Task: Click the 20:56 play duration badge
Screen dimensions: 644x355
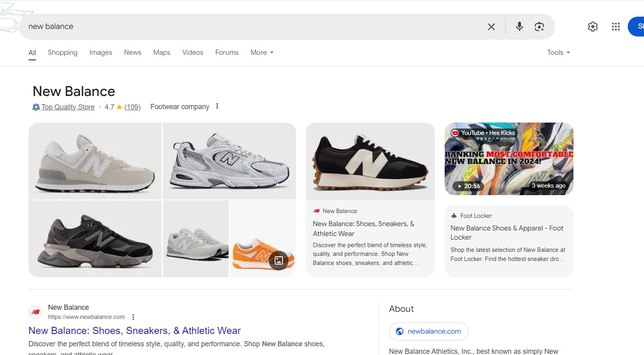Action: (x=468, y=186)
